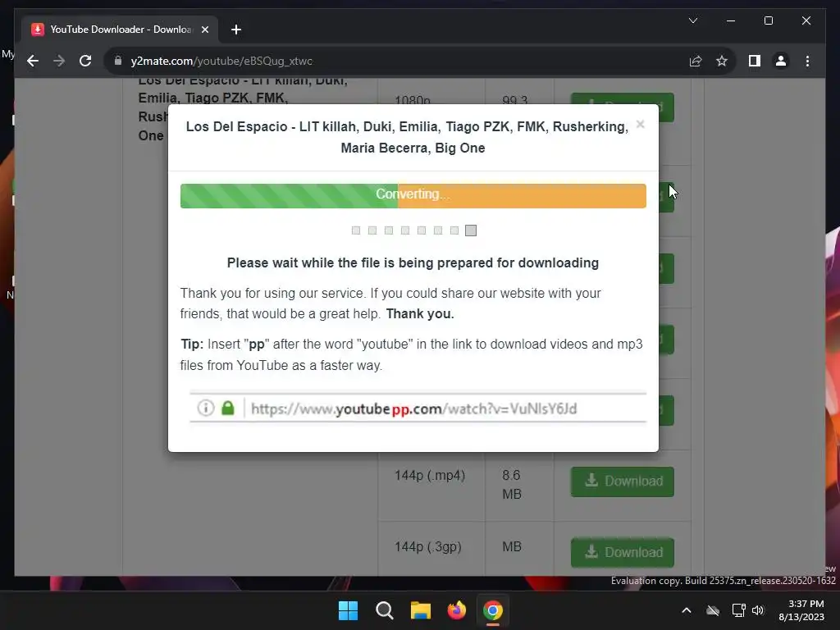The image size is (840, 630).
Task: Click the Chrome taskbar icon
Action: coord(493,610)
